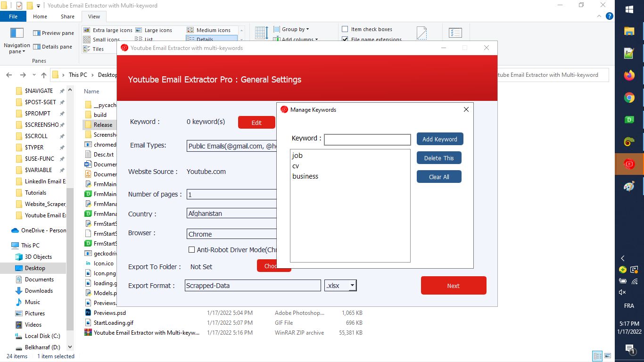
Task: Switch to large thumbnails view button
Action: pyautogui.click(x=608, y=356)
